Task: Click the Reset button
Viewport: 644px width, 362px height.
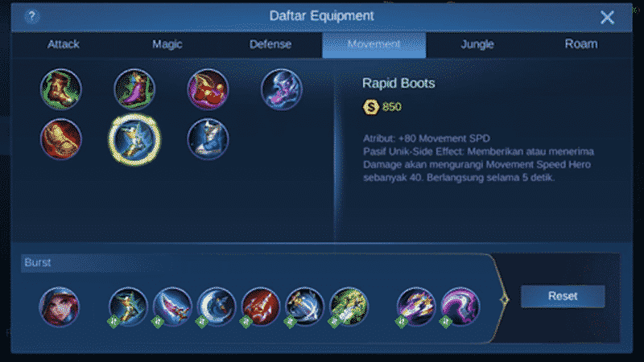Action: click(563, 296)
